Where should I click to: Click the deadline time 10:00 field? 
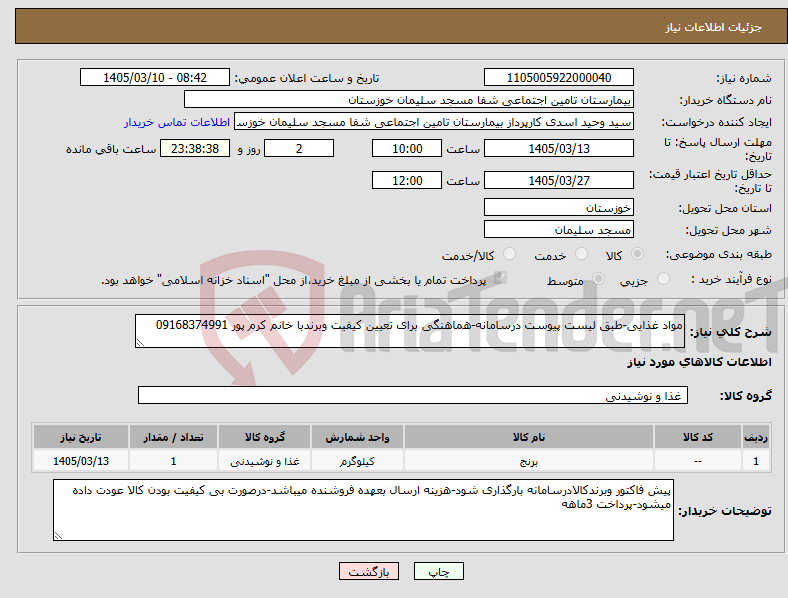[407, 149]
